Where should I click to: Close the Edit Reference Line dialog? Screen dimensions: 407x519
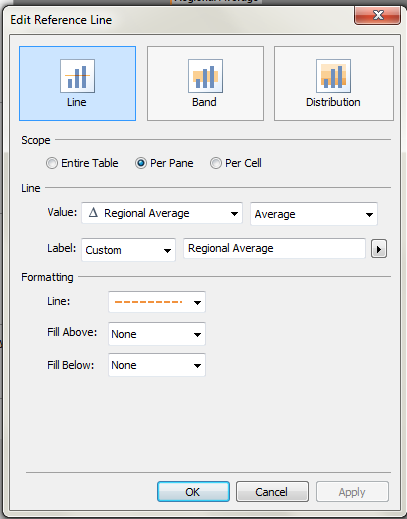[x=377, y=15]
